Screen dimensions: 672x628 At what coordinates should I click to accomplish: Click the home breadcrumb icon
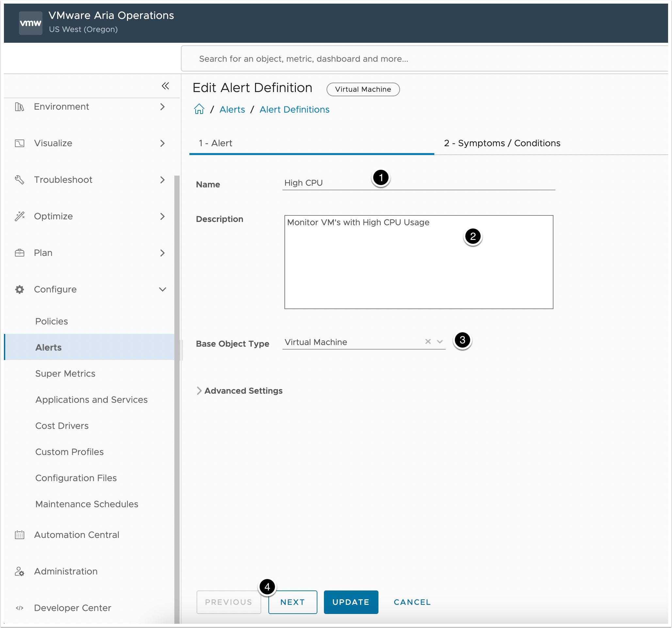point(199,109)
